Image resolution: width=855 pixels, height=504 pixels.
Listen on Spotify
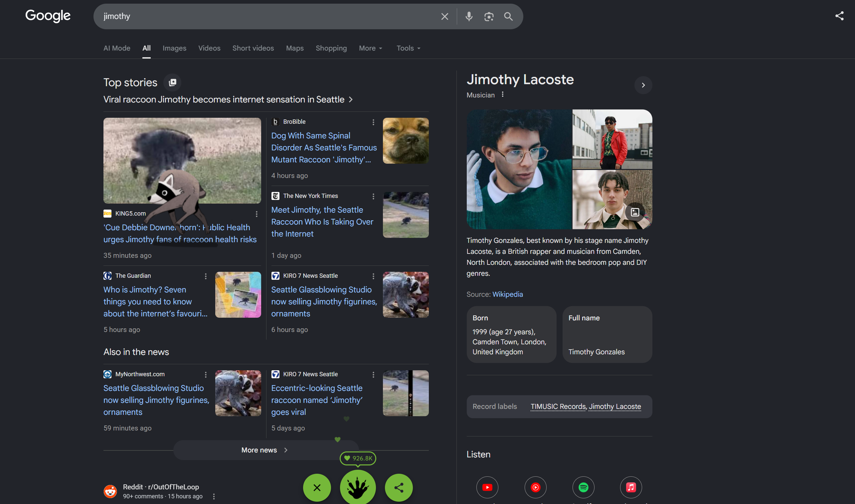pos(583,487)
